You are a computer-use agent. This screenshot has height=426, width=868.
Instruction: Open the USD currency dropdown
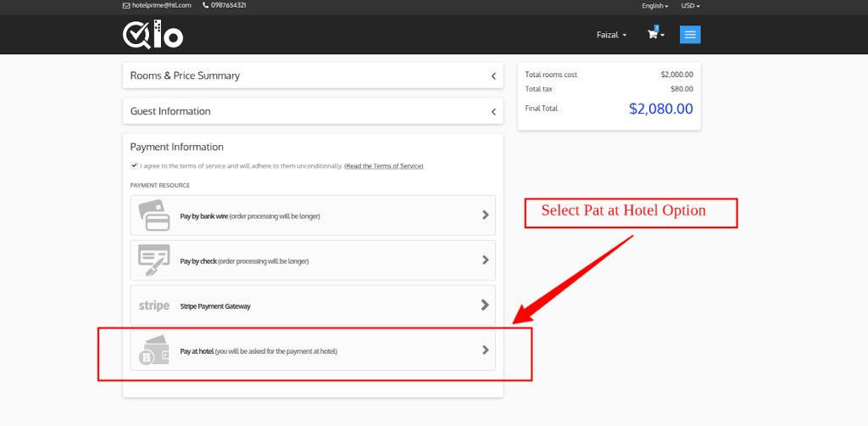click(x=690, y=5)
